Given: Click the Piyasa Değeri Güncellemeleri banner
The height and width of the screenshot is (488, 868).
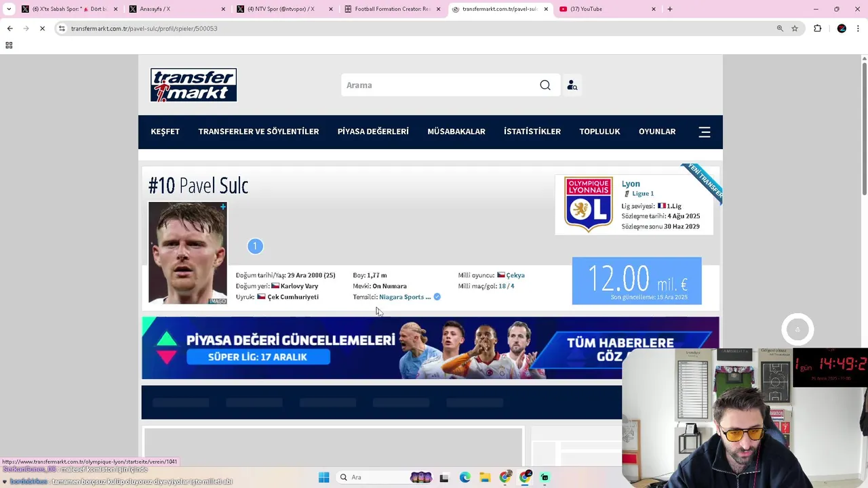Looking at the screenshot, I should click(x=431, y=348).
